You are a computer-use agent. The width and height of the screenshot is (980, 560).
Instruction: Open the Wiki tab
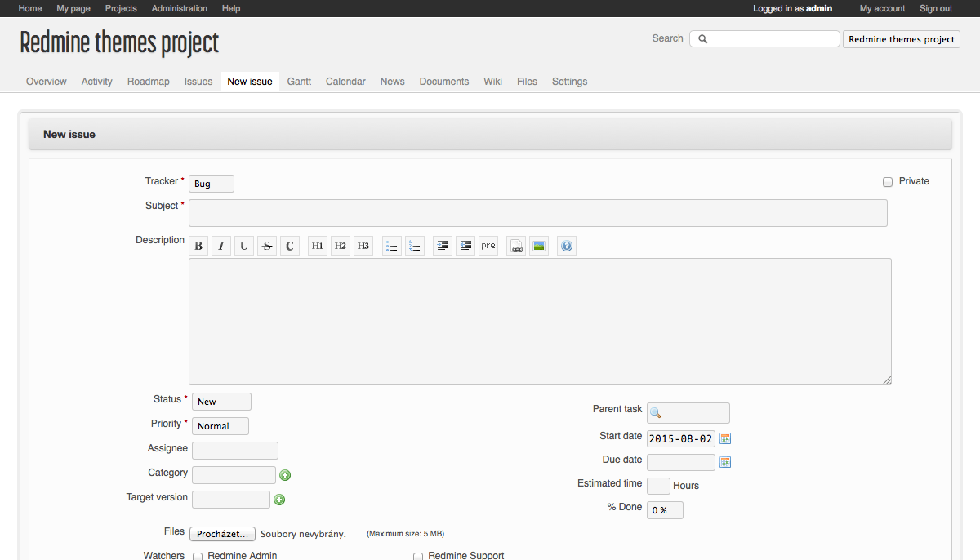492,82
